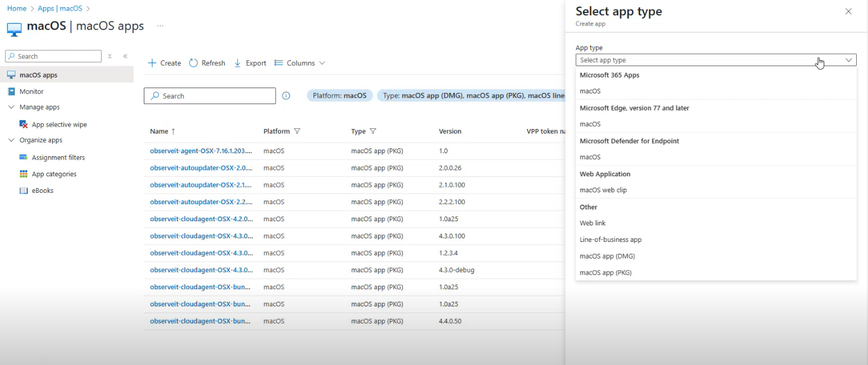Click the Version column header
This screenshot has height=365, width=868.
[450, 131]
